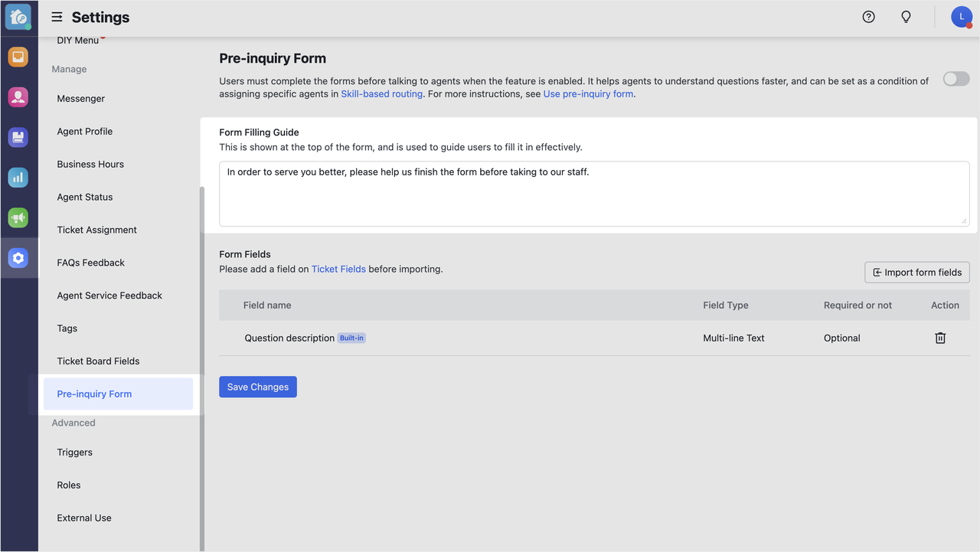980x552 pixels.
Task: Go to Messenger settings
Action: tap(81, 99)
